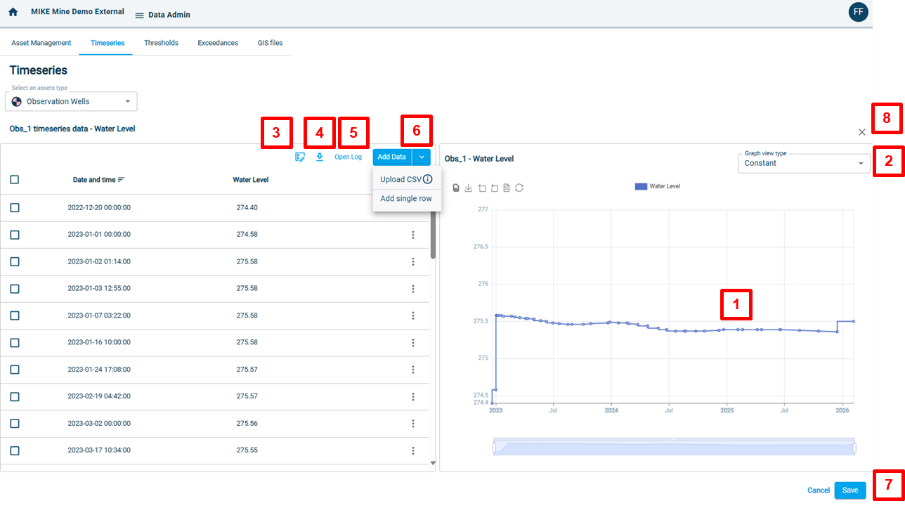Open the Graph view type dropdown showing Constant
The image size is (905, 508).
coord(804,163)
